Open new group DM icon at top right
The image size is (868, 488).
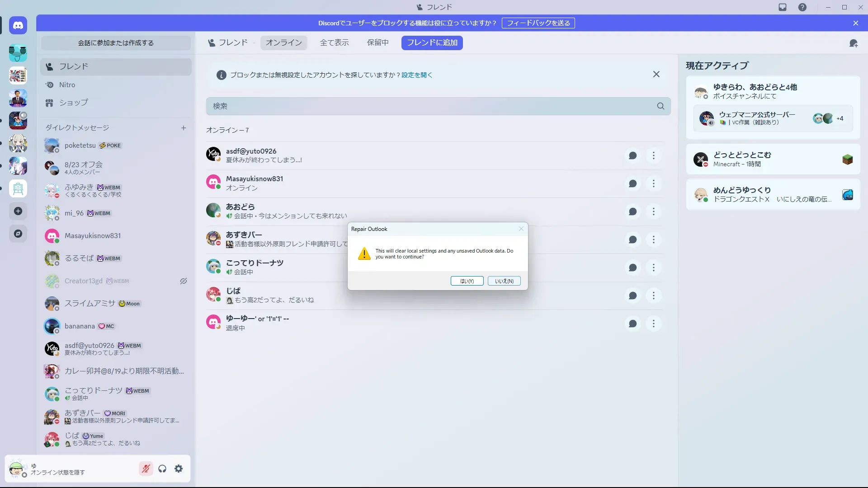point(853,43)
